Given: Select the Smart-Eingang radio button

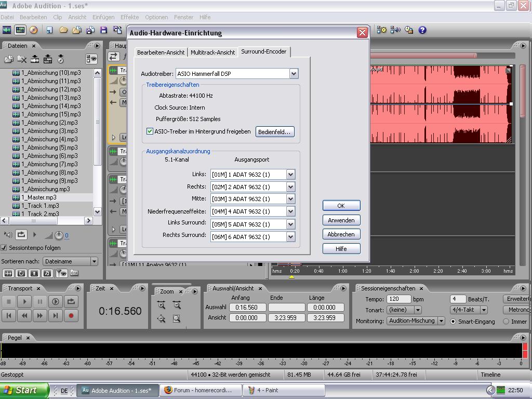Looking at the screenshot, I should 453,321.
